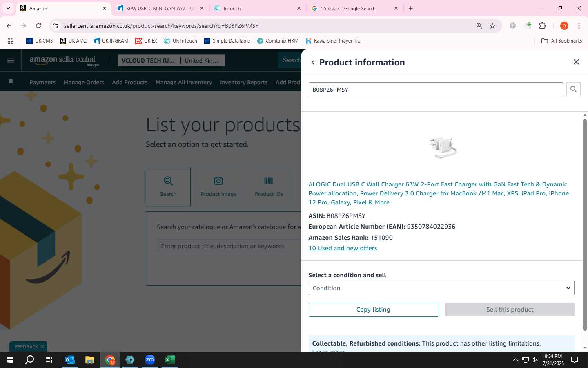This screenshot has width=588, height=368.
Task: Open Manage All Inventory
Action: point(184,82)
